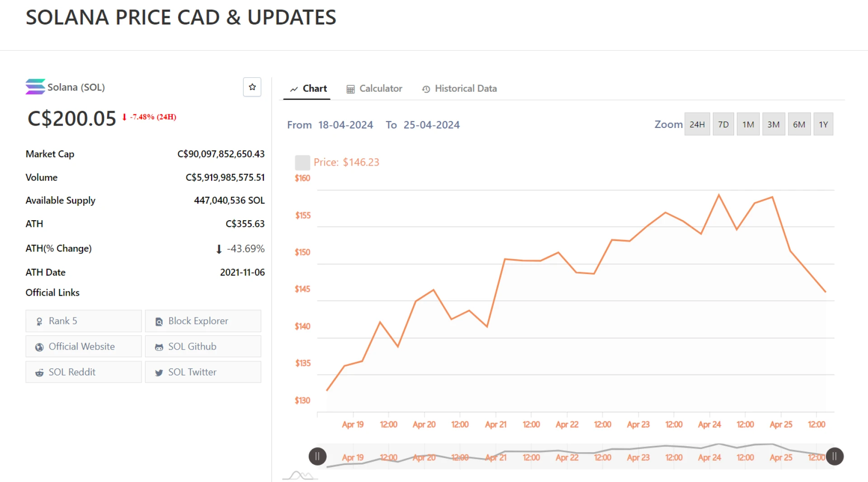Screen dimensions: 868x482
Task: Click the GitHub cat icon on SOL Github
Action: (159, 347)
